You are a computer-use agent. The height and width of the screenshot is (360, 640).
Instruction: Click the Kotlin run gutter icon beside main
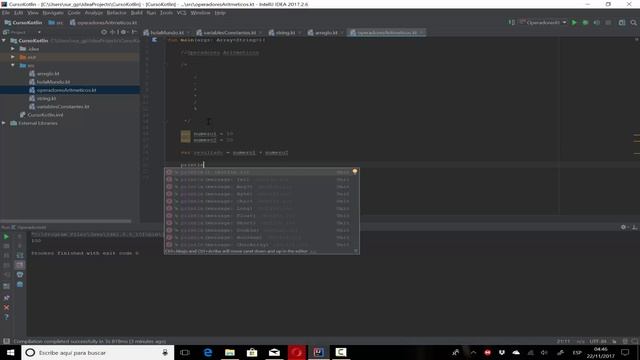click(x=154, y=40)
